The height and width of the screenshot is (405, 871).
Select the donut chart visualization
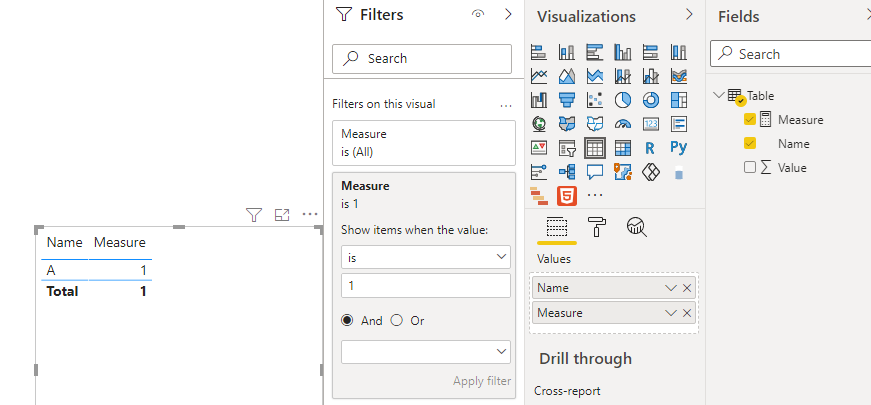(651, 100)
